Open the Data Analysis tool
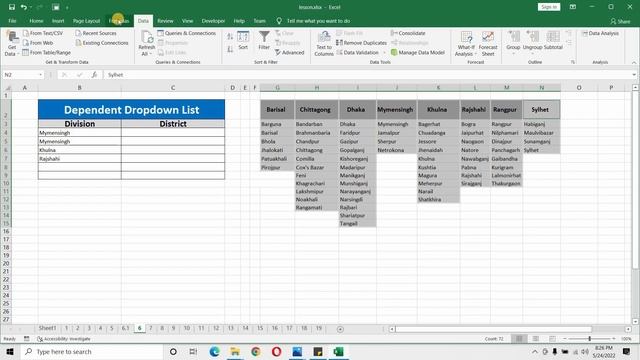640x360 pixels. 600,33
